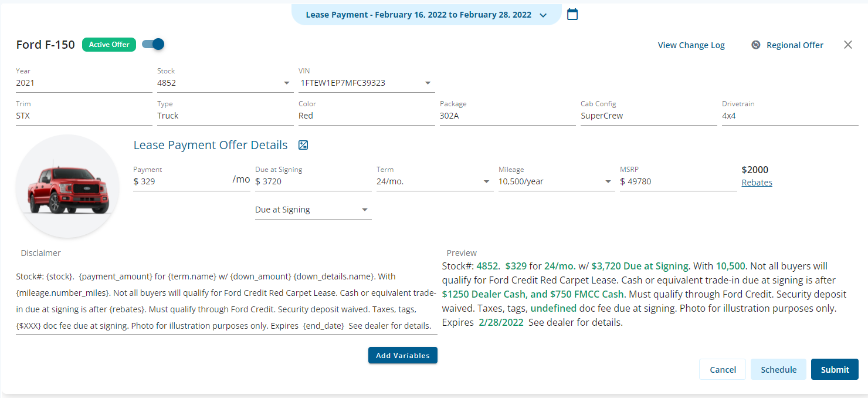Click the Regional Offer icon
Screen dimensions: 868x398
(x=756, y=45)
